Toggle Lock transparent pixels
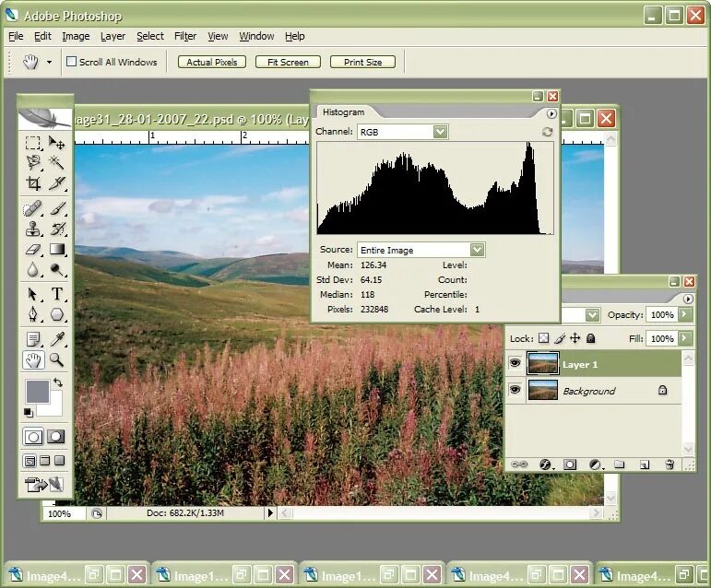Image resolution: width=711 pixels, height=588 pixels. (x=544, y=338)
